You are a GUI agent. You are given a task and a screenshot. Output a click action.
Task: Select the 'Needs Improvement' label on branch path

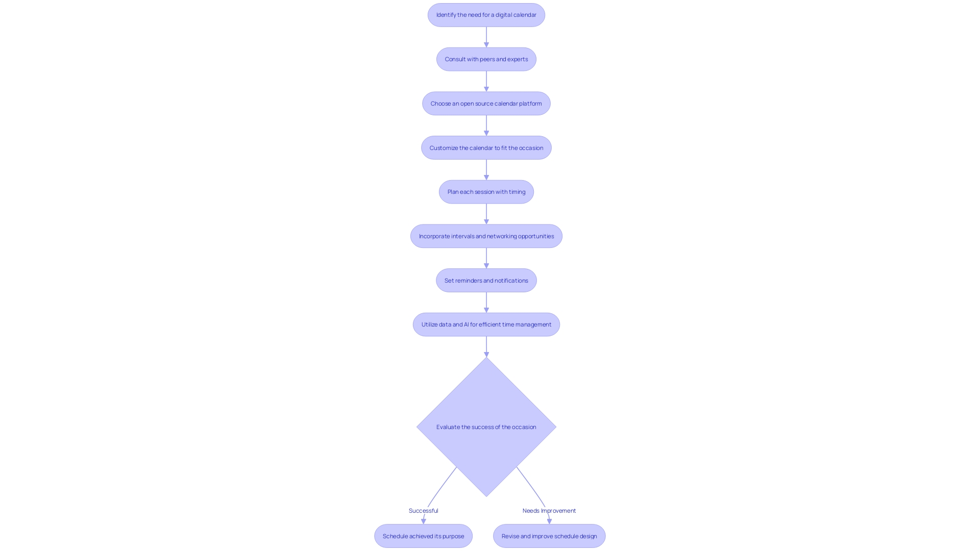tap(549, 510)
